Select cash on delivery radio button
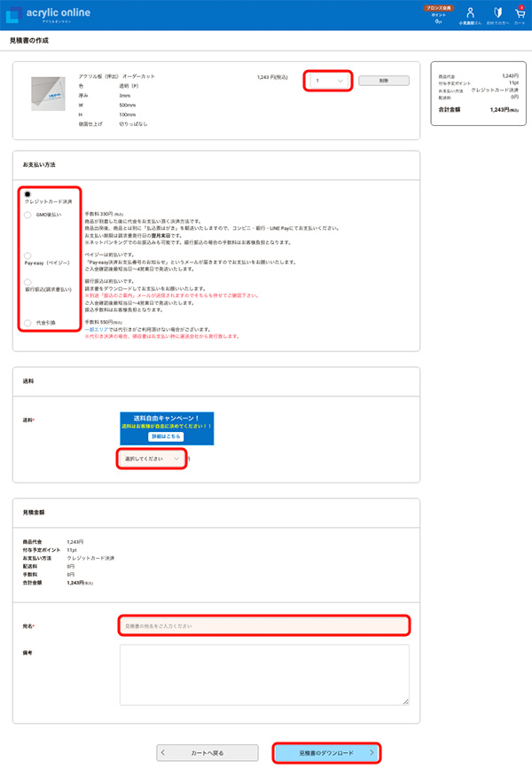The width and height of the screenshot is (532, 777). click(x=27, y=323)
